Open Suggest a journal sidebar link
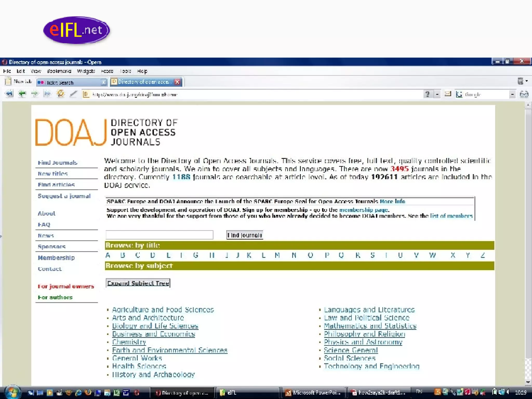Screen dimensions: 532x399 pos(64,196)
